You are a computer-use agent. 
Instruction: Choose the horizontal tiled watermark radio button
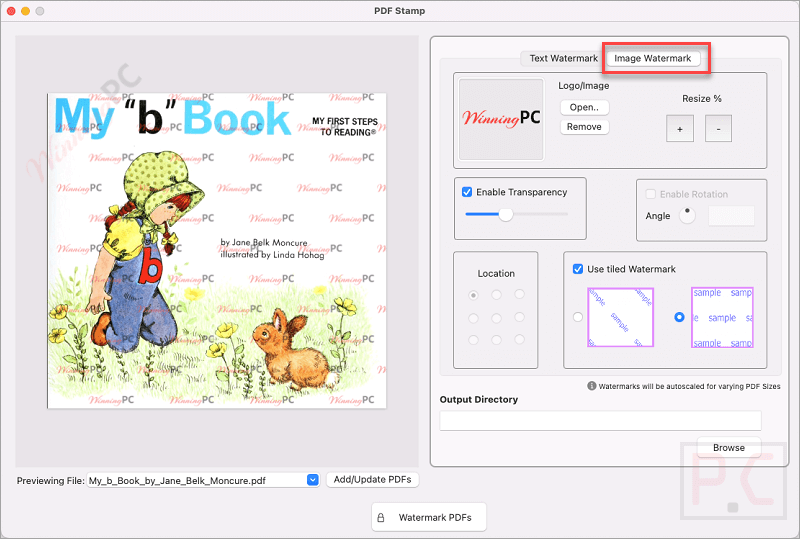679,317
